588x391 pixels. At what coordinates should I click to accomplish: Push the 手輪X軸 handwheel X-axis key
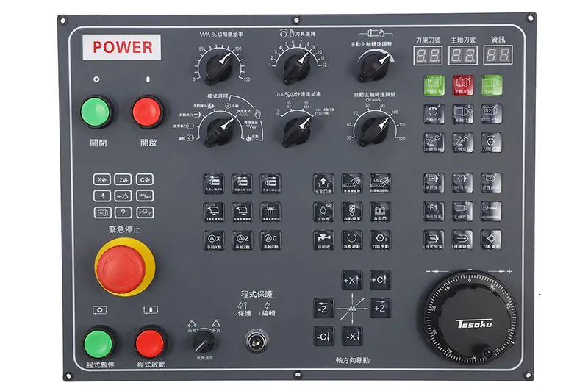[214, 240]
